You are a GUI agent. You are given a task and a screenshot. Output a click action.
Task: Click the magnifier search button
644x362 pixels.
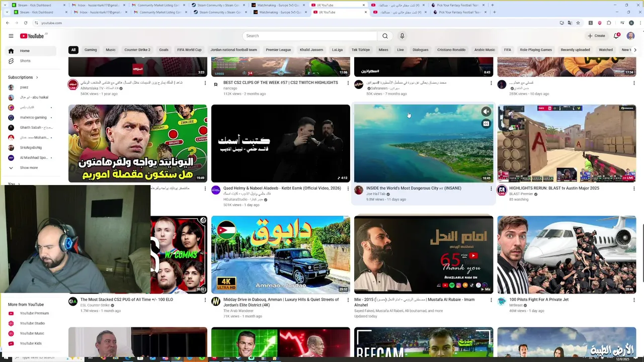click(x=385, y=36)
